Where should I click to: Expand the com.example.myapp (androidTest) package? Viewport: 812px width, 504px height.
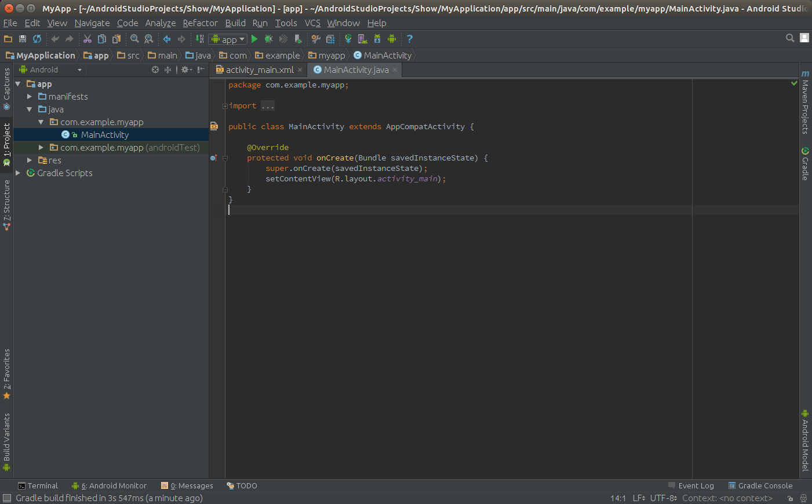41,148
